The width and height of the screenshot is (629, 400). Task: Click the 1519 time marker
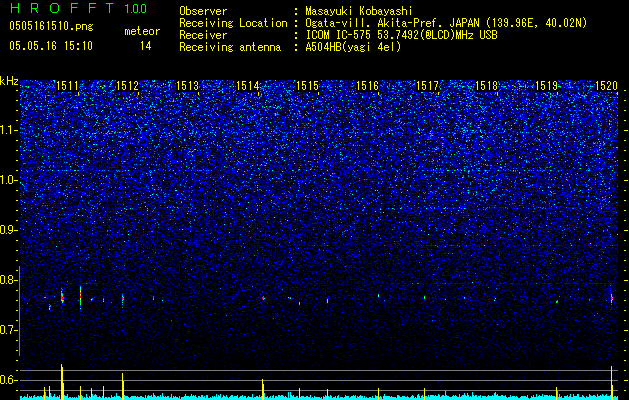point(547,85)
